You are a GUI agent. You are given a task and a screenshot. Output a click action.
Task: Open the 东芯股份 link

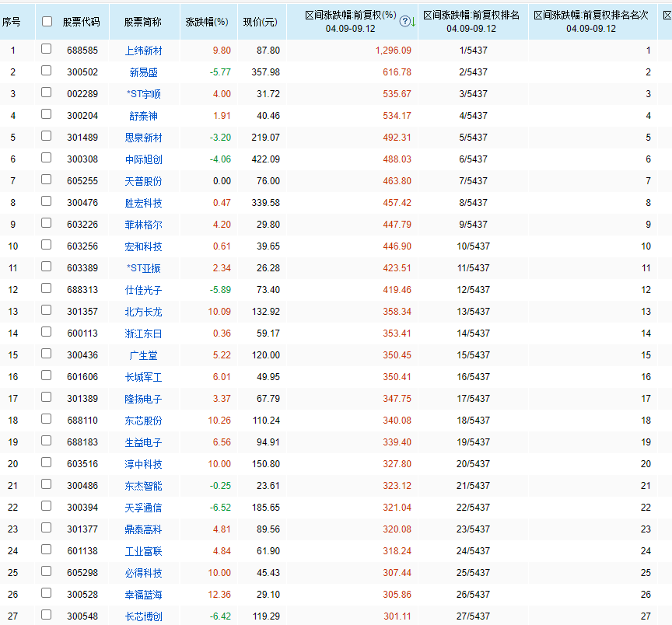(144, 421)
